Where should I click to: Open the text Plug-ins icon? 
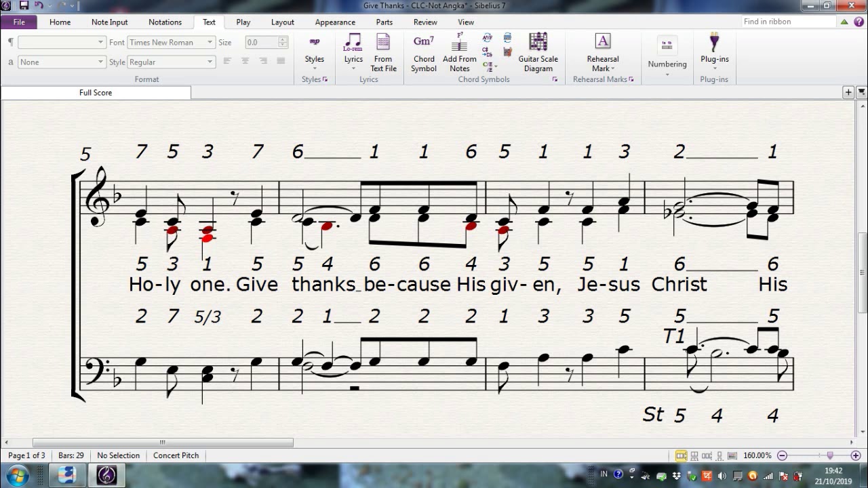tap(714, 42)
